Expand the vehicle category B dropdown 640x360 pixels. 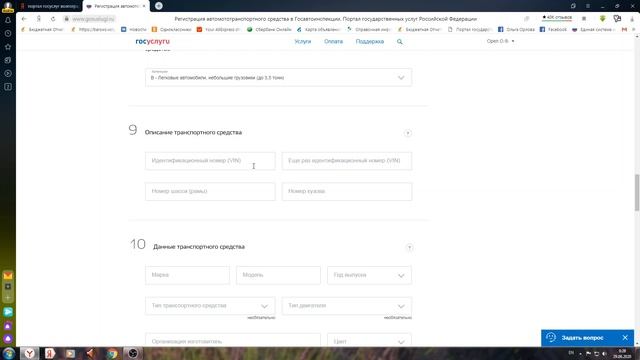pyautogui.click(x=278, y=78)
